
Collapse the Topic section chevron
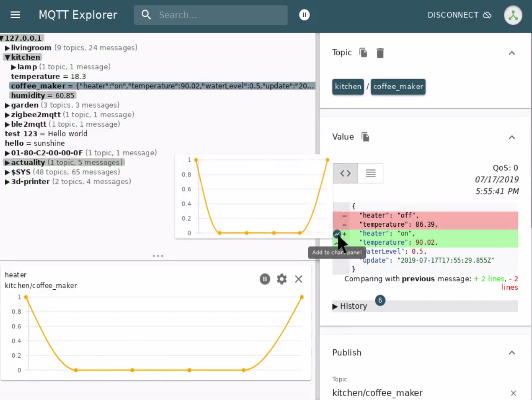(x=512, y=53)
